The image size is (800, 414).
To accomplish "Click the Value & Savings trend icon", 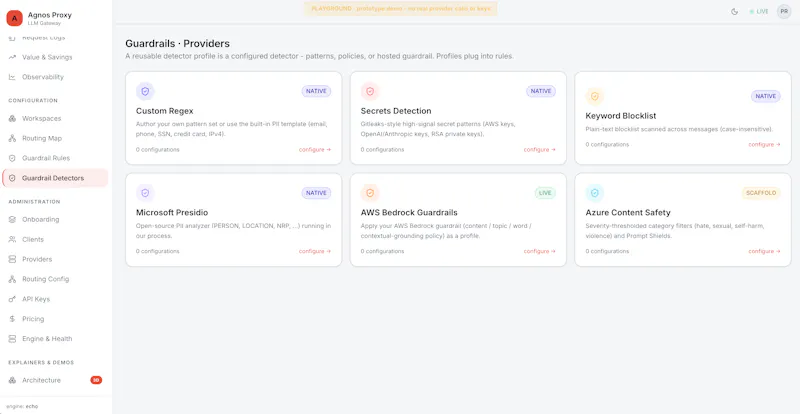I will [12, 57].
